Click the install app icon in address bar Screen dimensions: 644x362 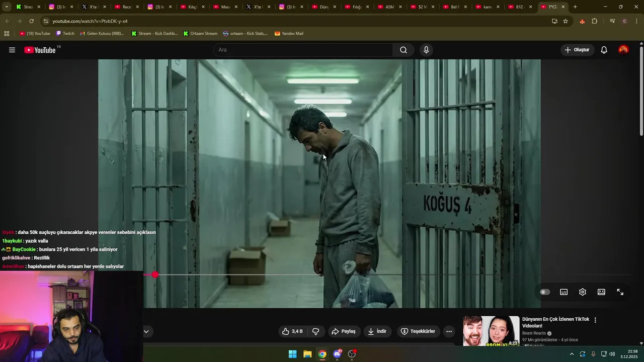pos(554,21)
